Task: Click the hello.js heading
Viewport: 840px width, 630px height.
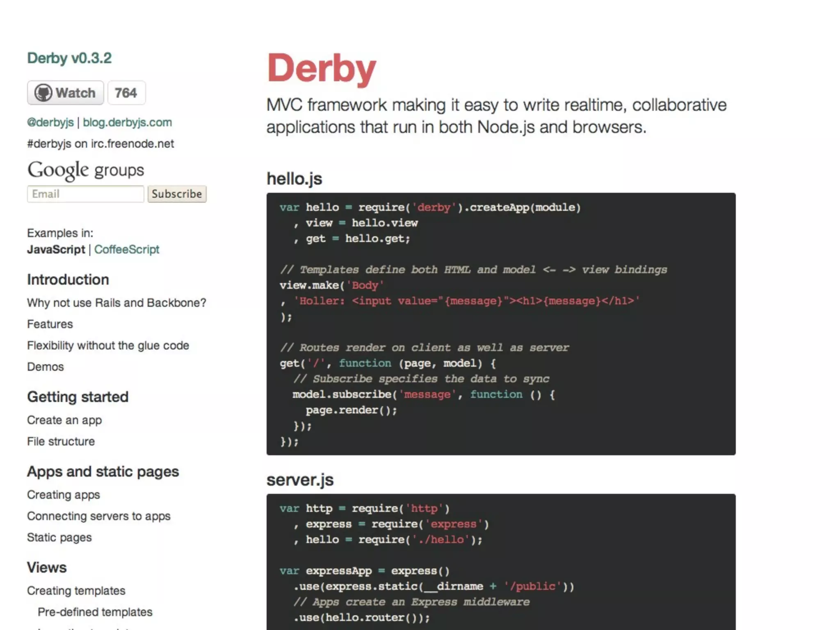Action: point(294,179)
